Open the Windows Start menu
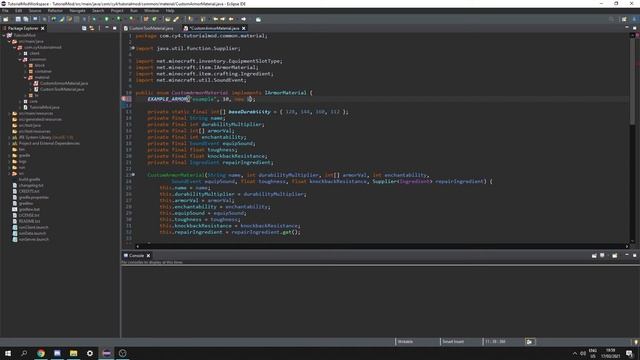 [8, 353]
